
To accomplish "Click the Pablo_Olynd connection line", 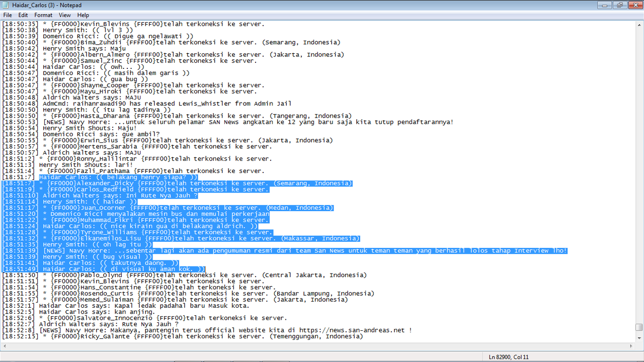I will 185,275.
